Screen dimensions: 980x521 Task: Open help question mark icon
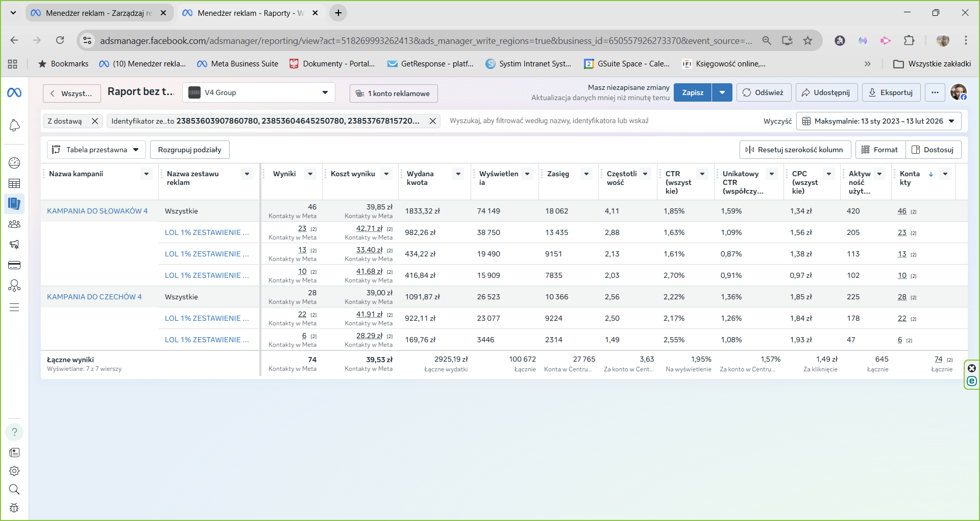tap(14, 432)
